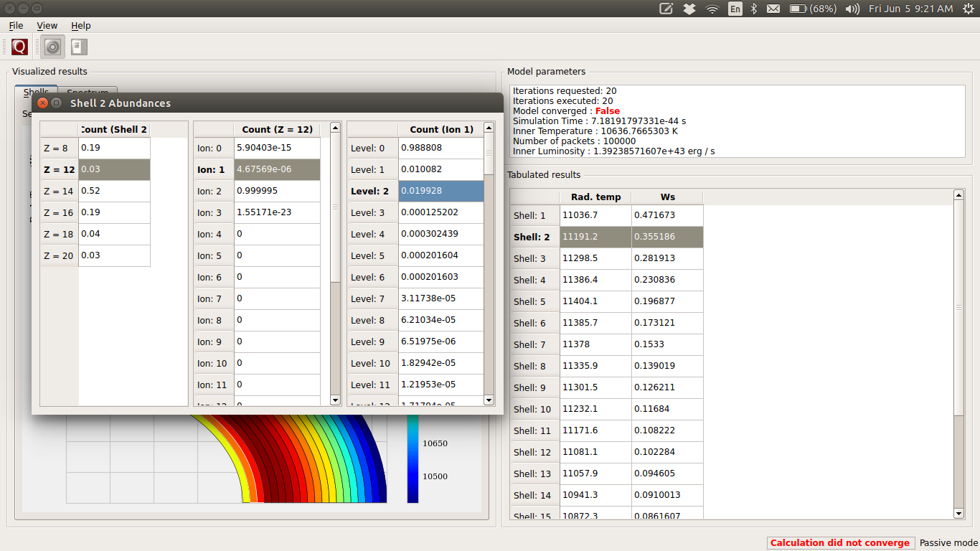Image resolution: width=980 pixels, height=551 pixels.
Task: Click the Level: 0 count cell 0.988808
Action: 440,149
